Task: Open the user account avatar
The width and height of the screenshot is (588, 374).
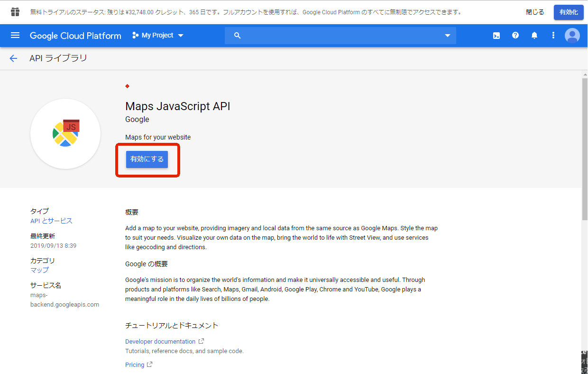Action: (572, 36)
